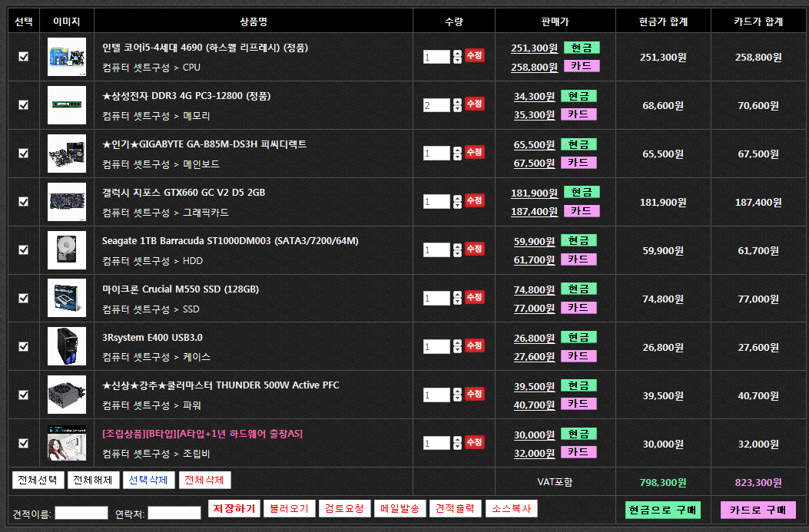
Task: Click the 견적이름 input field
Action: (81, 513)
